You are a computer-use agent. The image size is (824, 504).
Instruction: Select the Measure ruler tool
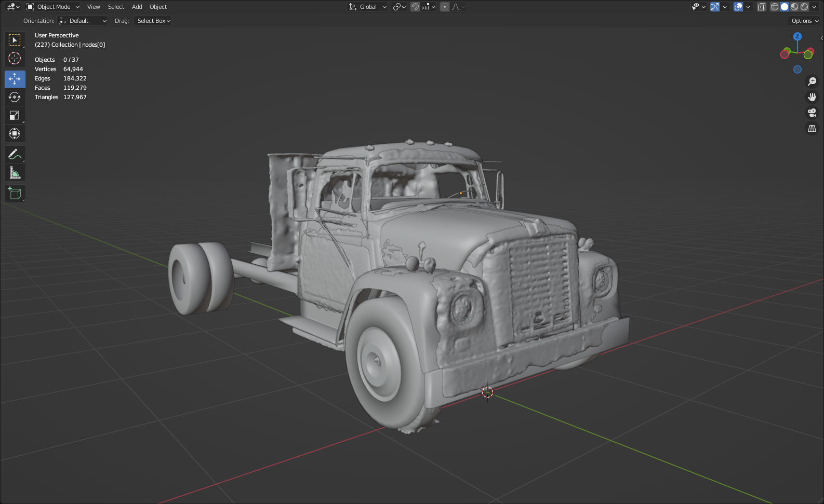[15, 173]
